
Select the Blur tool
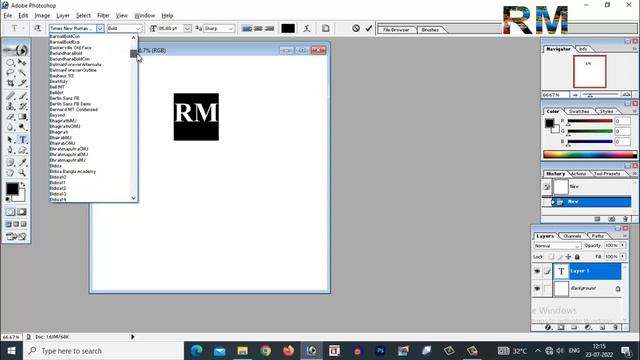(11, 127)
